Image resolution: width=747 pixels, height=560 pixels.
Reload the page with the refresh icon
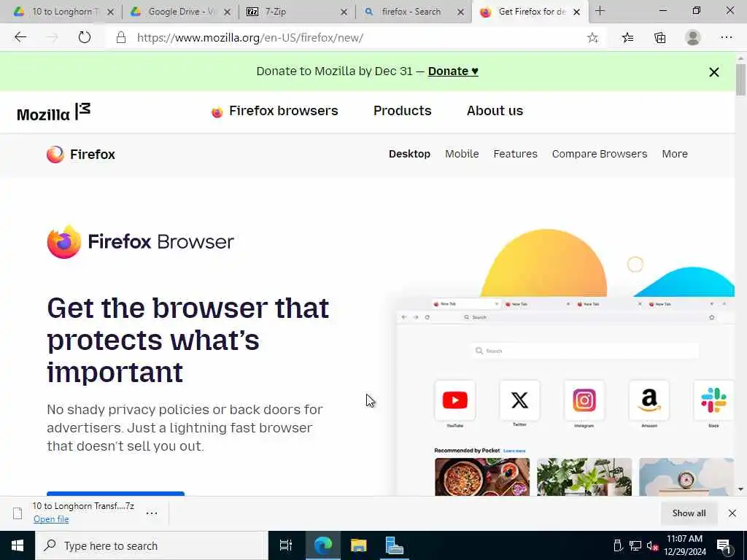coord(85,37)
